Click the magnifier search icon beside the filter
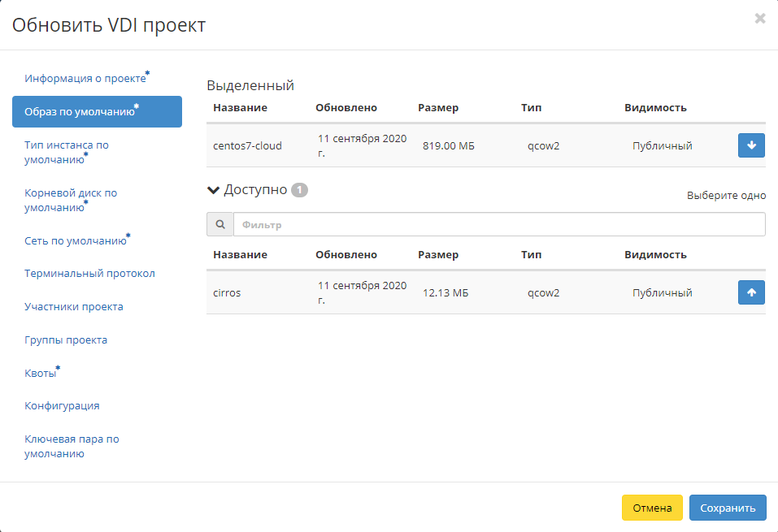Image resolution: width=778 pixels, height=532 pixels. [x=219, y=224]
